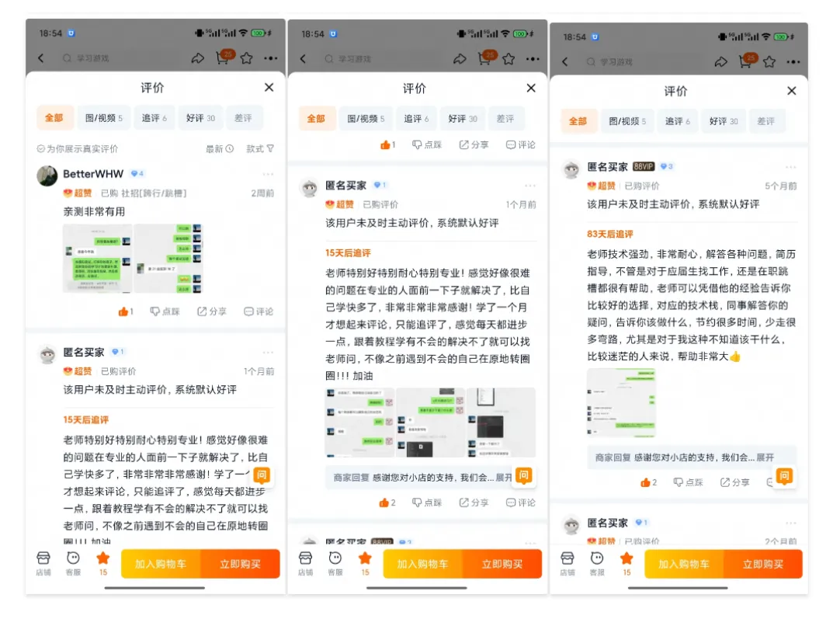840x619 pixels.
Task: Switch to 图/视频 tab in left phone
Action: coord(104,118)
